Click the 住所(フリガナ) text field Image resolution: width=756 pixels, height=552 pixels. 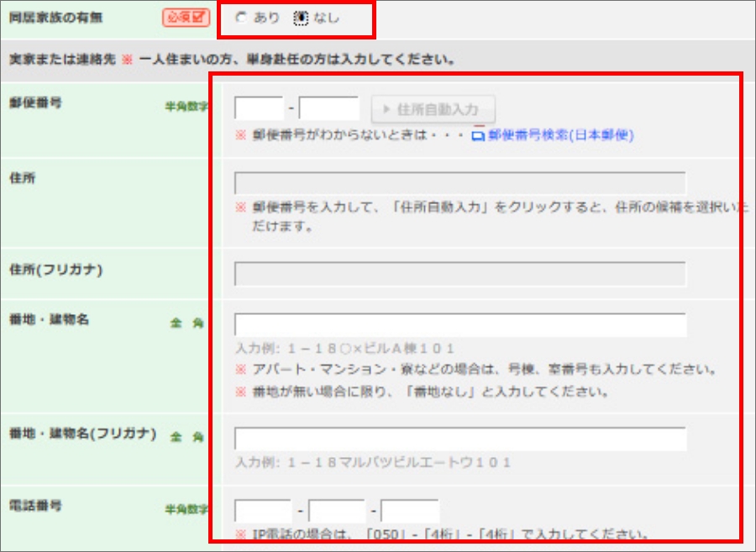tap(459, 274)
